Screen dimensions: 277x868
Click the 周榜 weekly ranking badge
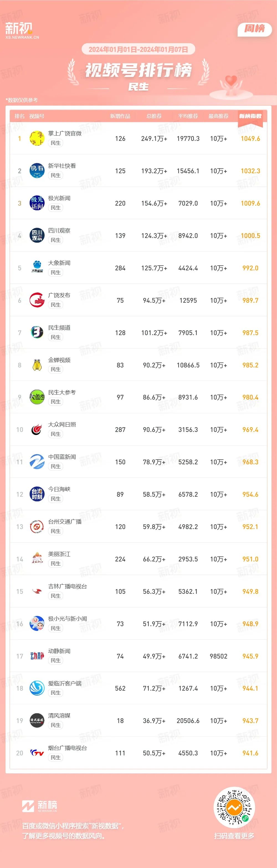pos(255,29)
